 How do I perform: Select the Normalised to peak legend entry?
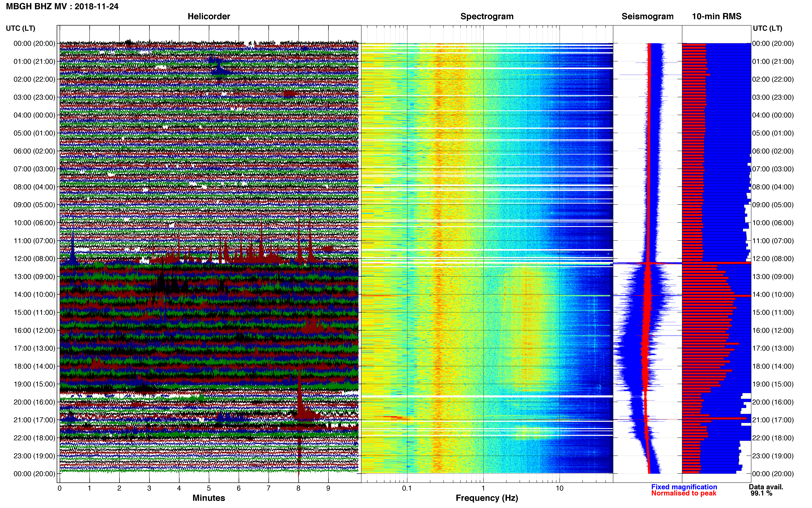tap(684, 493)
